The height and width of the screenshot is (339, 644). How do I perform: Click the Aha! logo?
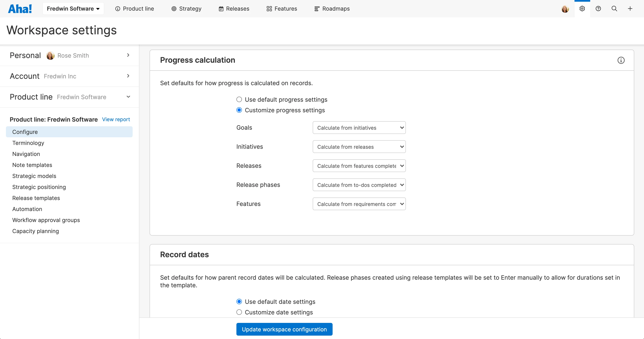coord(20,9)
